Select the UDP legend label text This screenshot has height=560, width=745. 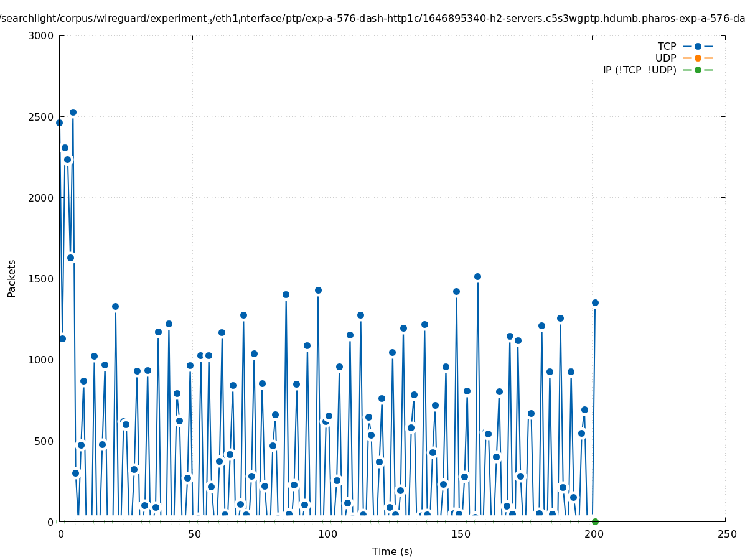[x=665, y=58]
